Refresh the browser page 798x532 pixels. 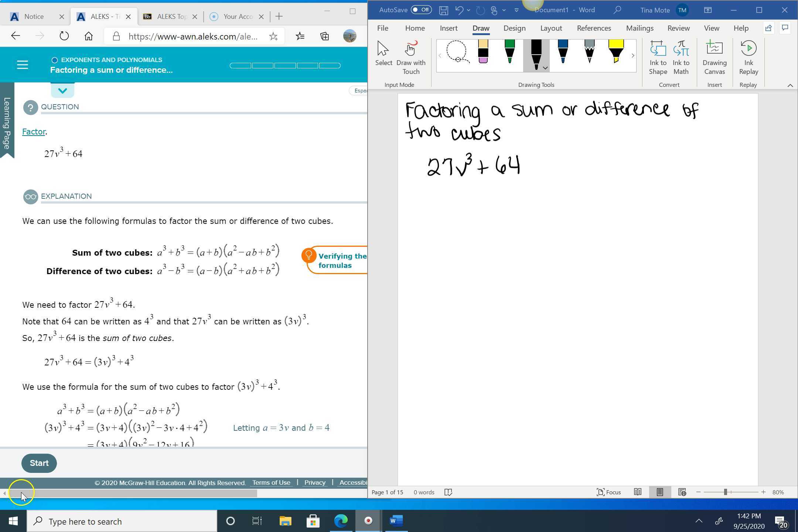point(64,36)
